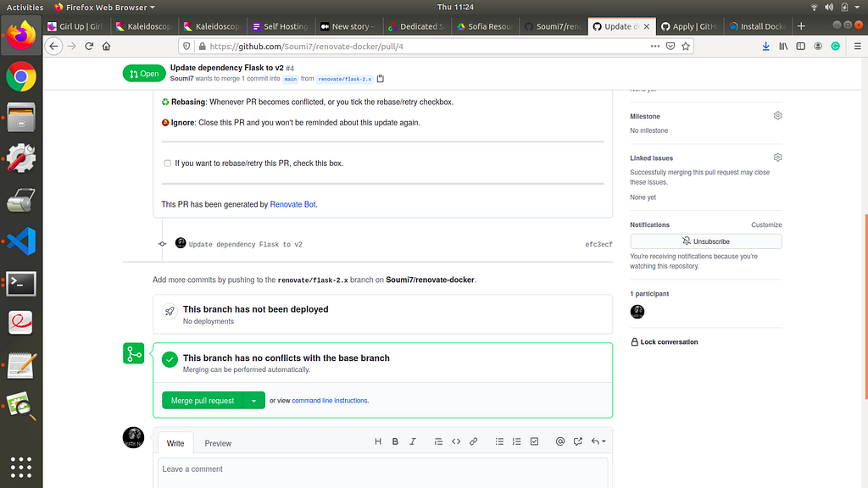
Task: Insert a quote in comment toolbar
Action: (x=438, y=441)
